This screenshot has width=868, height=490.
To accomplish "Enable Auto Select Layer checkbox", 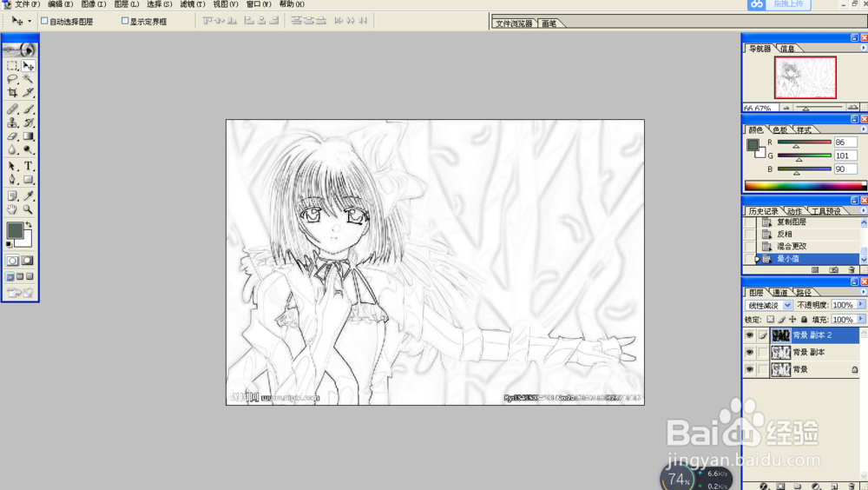I will (44, 21).
